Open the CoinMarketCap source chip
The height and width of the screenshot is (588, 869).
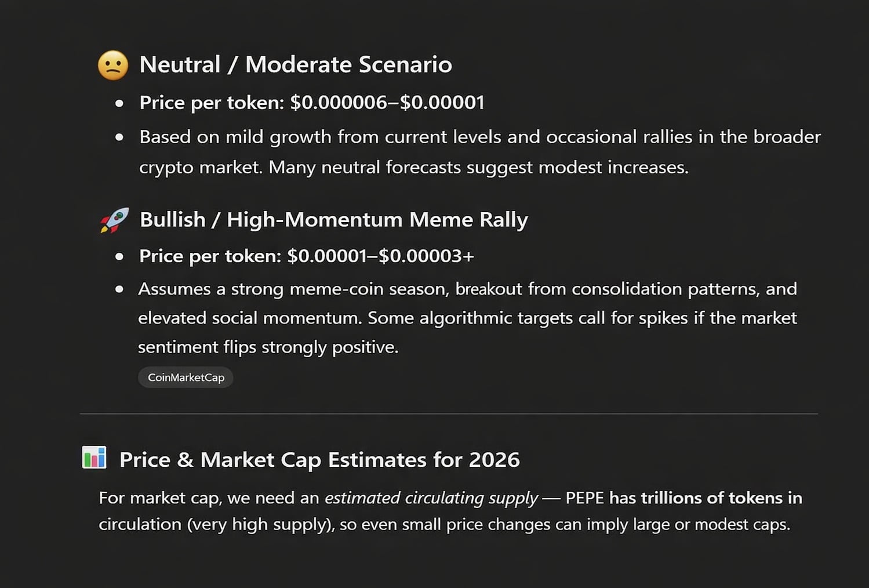186,378
